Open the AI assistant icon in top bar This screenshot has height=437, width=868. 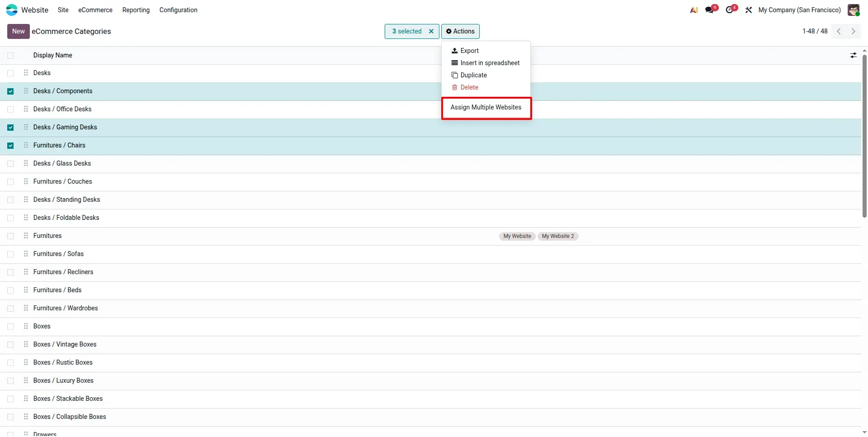coord(694,10)
